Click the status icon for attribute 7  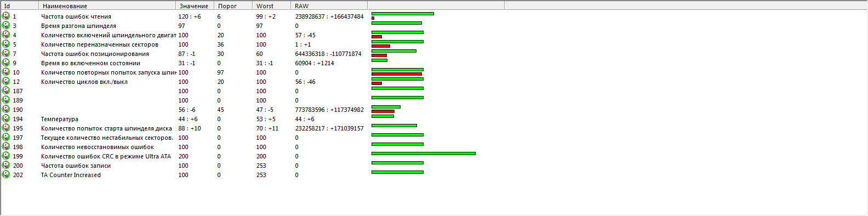[x=6, y=53]
